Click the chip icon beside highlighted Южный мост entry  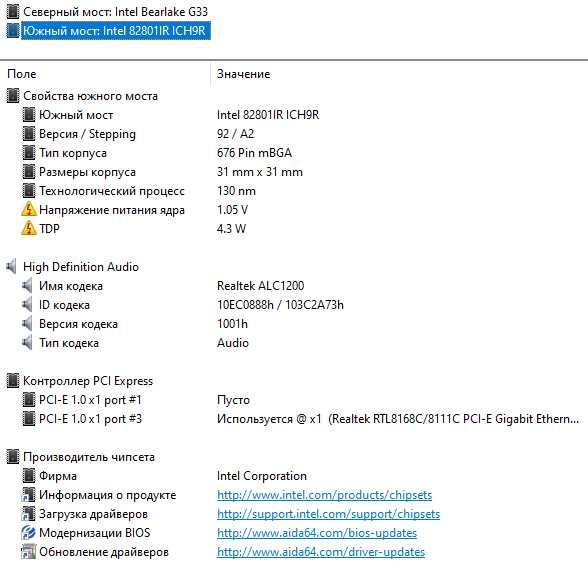click(12, 31)
